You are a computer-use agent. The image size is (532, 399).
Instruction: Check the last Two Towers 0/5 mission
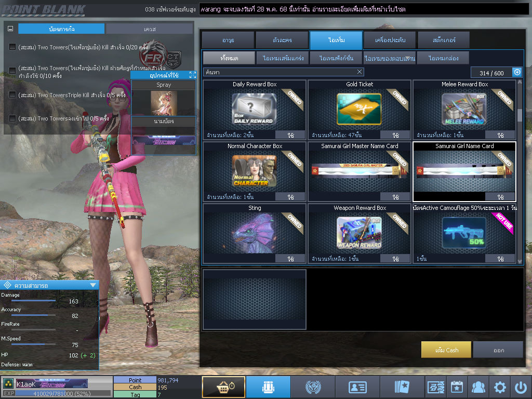pyautogui.click(x=12, y=118)
